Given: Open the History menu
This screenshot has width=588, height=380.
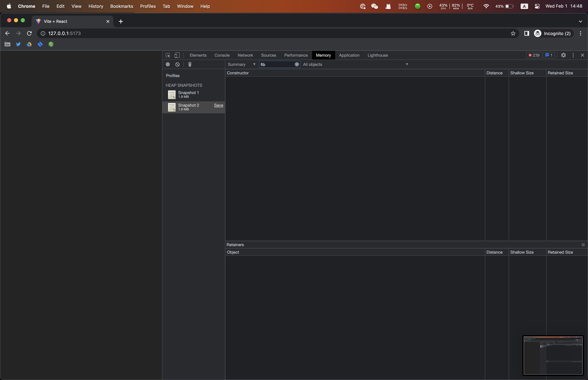Looking at the screenshot, I should point(96,6).
